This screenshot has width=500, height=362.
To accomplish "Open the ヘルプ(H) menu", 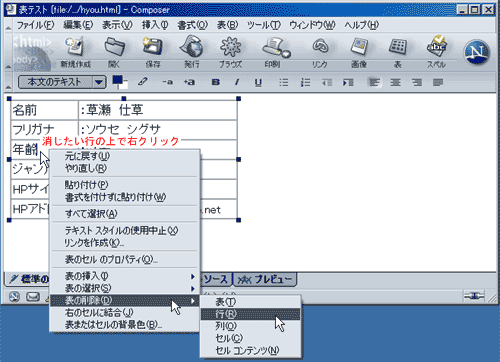I will [362, 25].
